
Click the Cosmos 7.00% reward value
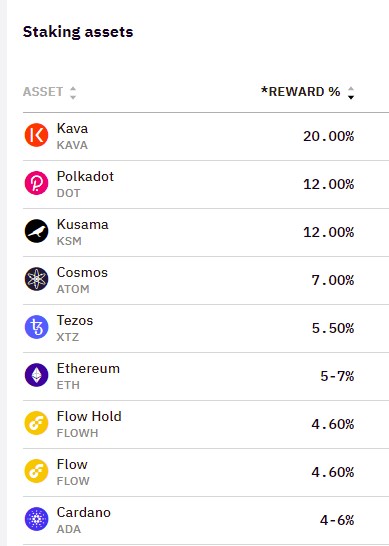(x=333, y=280)
